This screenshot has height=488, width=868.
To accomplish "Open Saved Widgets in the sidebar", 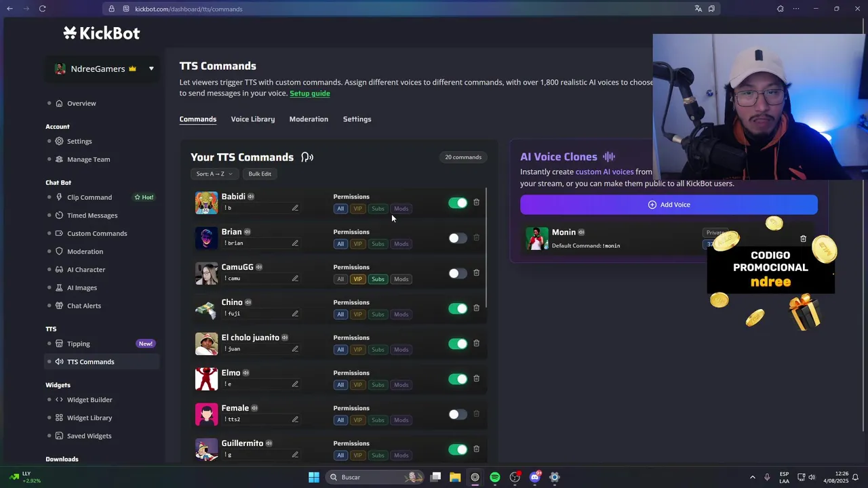I will pyautogui.click(x=89, y=436).
